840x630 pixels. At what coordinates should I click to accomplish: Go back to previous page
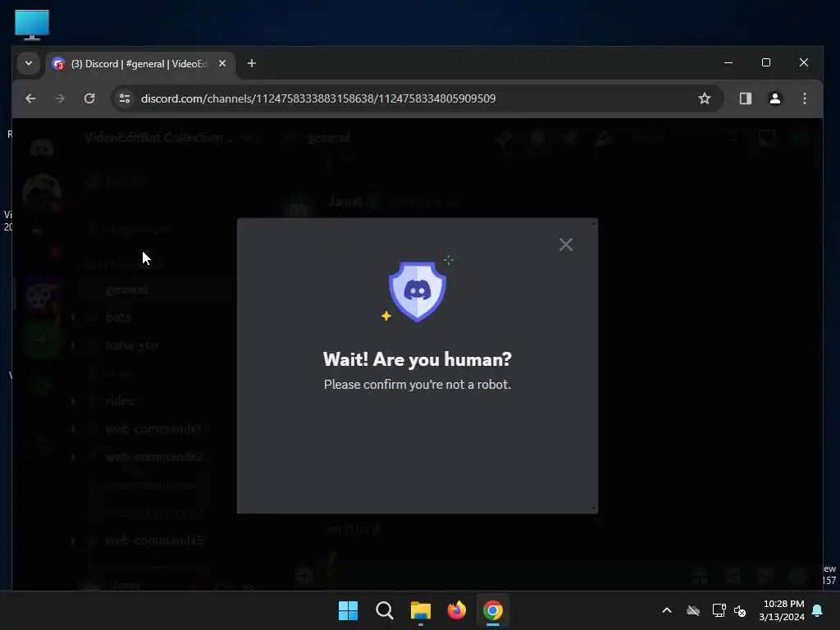click(x=30, y=98)
